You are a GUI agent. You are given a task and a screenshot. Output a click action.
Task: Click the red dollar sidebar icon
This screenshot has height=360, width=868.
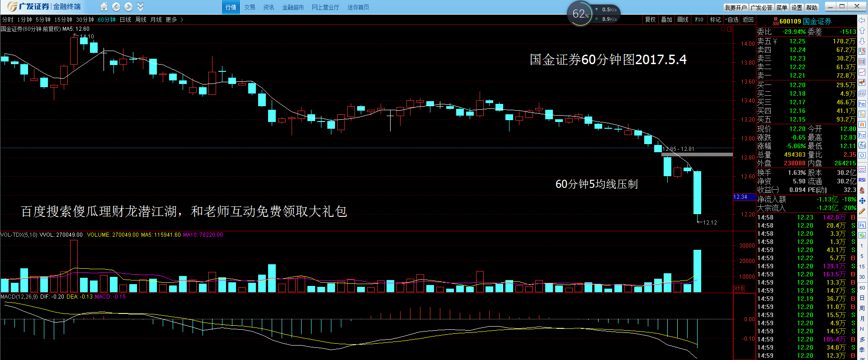click(x=862, y=190)
